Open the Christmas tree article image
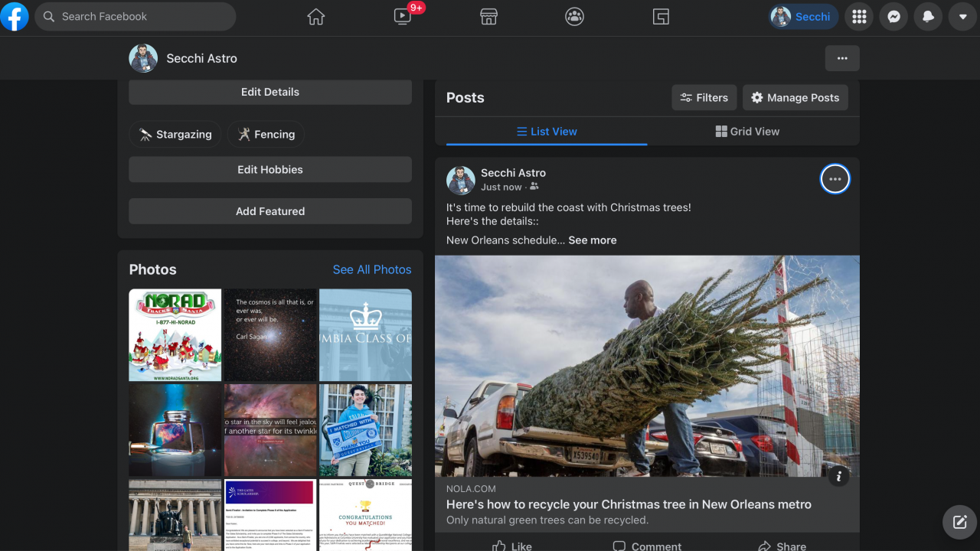980x551 pixels. (x=647, y=366)
